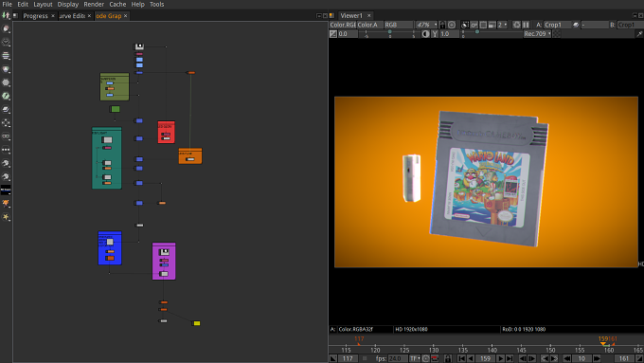The image size is (644, 363).
Task: Click the play forward button
Action: [x=500, y=358]
